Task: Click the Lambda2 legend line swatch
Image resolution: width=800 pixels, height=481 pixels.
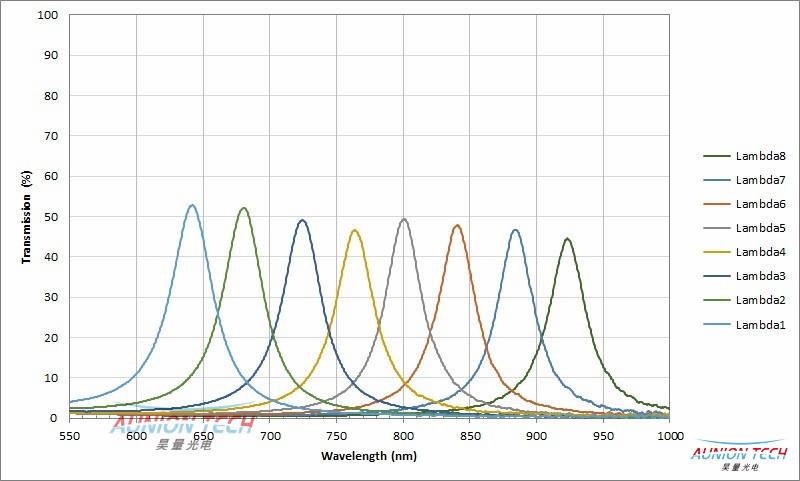Action: pyautogui.click(x=716, y=300)
